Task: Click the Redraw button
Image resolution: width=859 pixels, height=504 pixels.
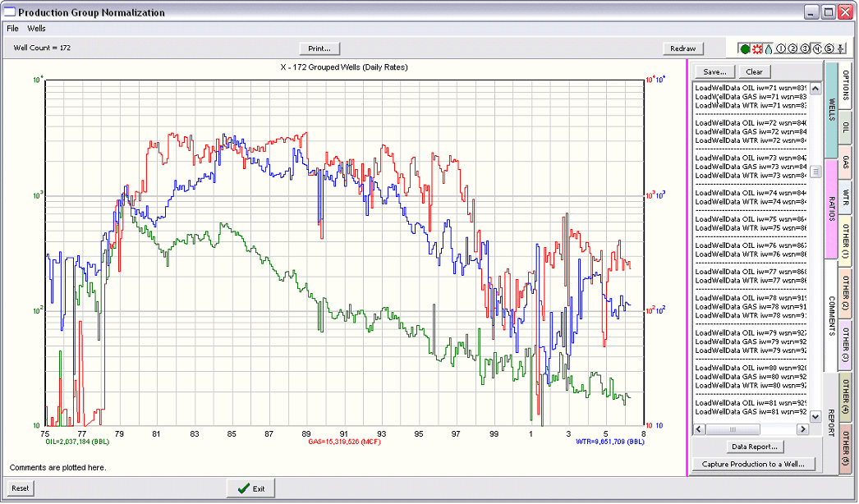Action: coord(683,48)
